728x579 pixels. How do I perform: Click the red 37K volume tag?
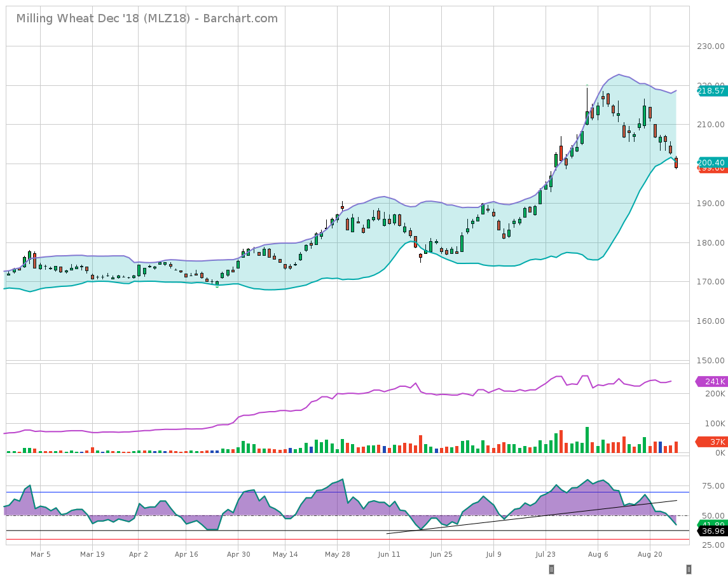tap(713, 442)
